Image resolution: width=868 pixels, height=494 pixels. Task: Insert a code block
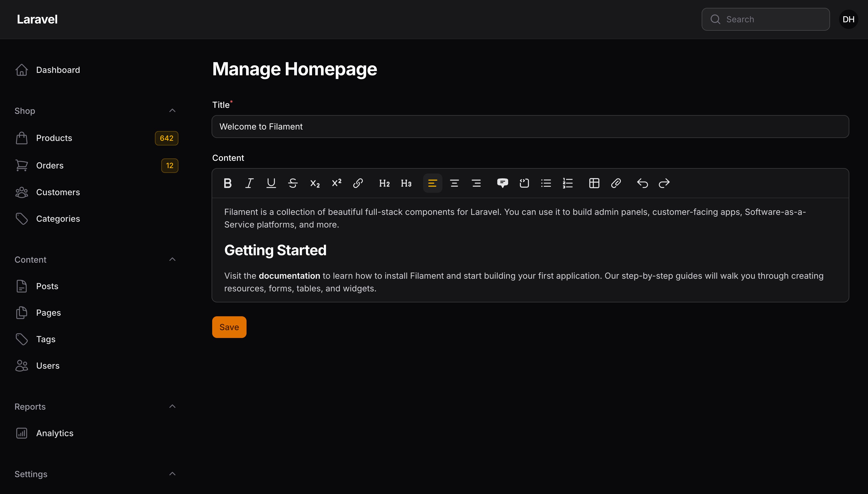click(x=524, y=183)
